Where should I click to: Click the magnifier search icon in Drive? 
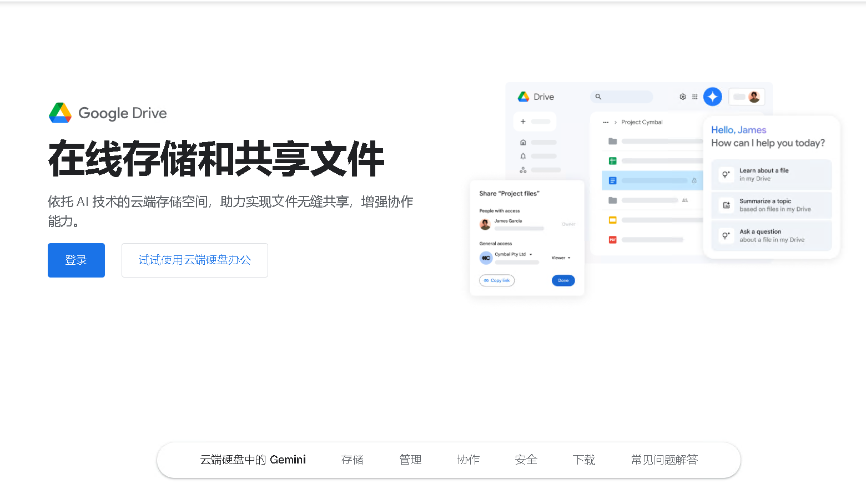pos(598,97)
